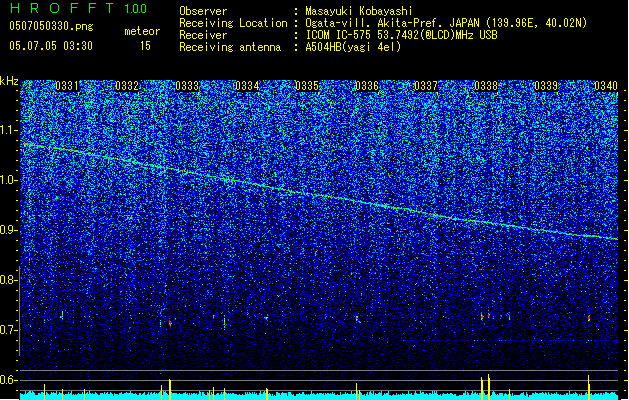Image resolution: width=629 pixels, height=400 pixels.
Task: Click the meteor label
Action: point(142,31)
